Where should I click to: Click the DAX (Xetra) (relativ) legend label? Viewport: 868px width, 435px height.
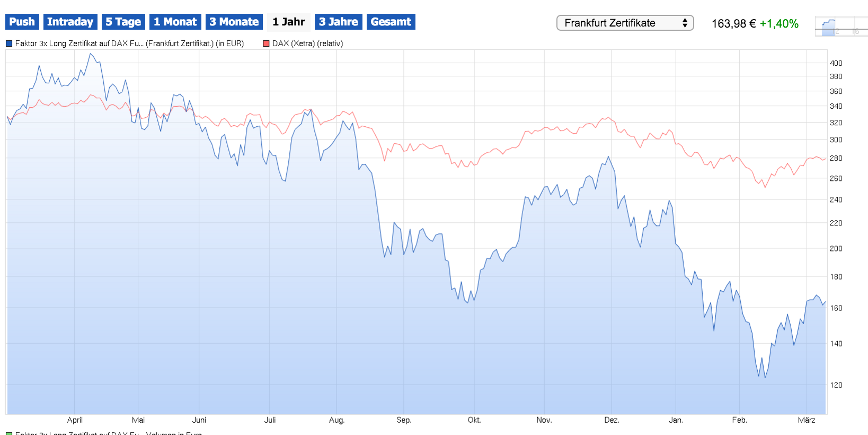click(307, 43)
